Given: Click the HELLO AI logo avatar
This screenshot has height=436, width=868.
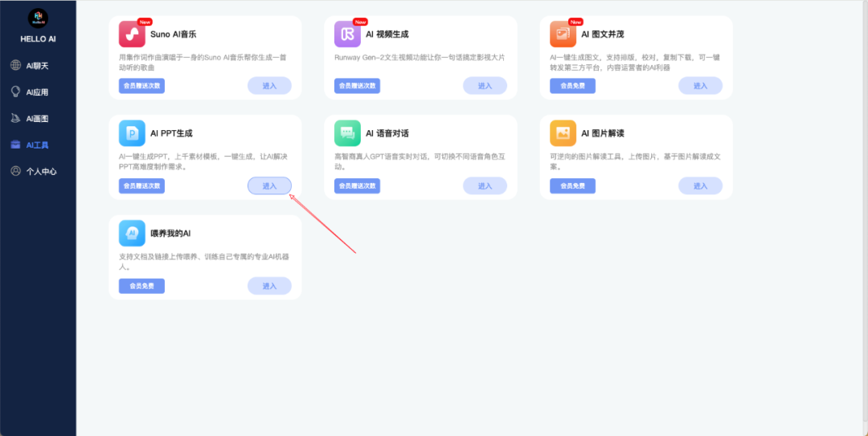Looking at the screenshot, I should coord(39,18).
